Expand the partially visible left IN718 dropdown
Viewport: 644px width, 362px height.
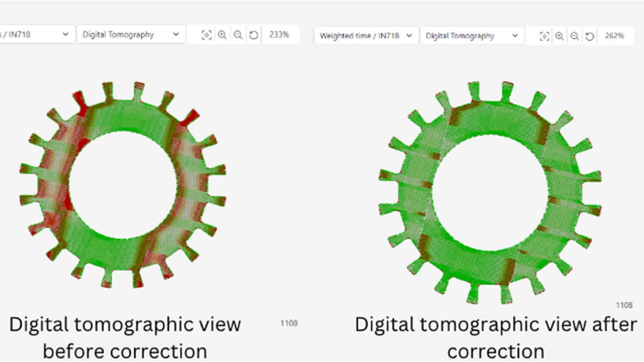pyautogui.click(x=37, y=35)
